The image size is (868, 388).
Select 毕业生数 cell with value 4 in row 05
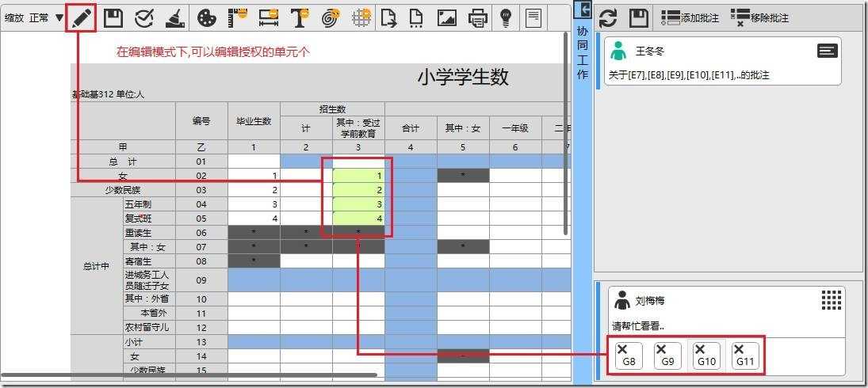pos(254,219)
